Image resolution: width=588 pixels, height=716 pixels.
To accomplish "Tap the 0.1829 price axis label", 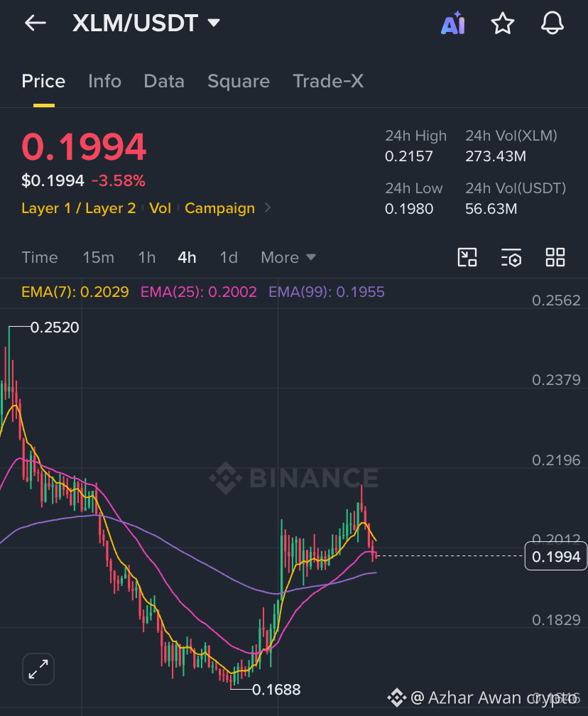I will (556, 619).
